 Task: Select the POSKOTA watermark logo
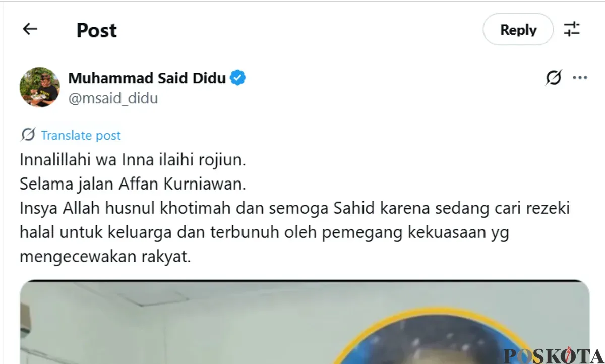553,355
